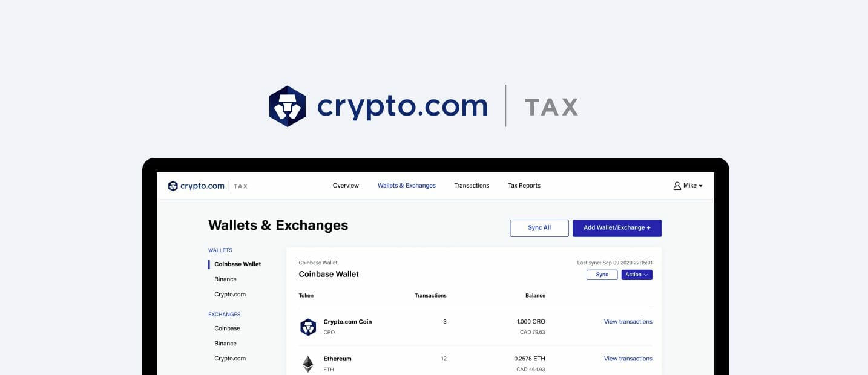Choose Crypto.com under the EXCHANGES section
This screenshot has width=868, height=375.
(230, 358)
